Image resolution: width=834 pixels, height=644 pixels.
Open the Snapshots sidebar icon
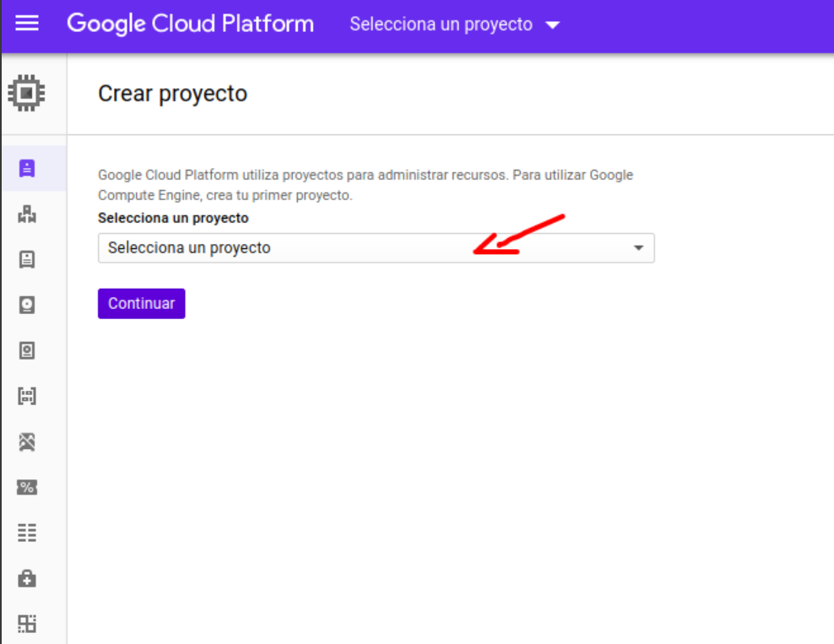[27, 350]
